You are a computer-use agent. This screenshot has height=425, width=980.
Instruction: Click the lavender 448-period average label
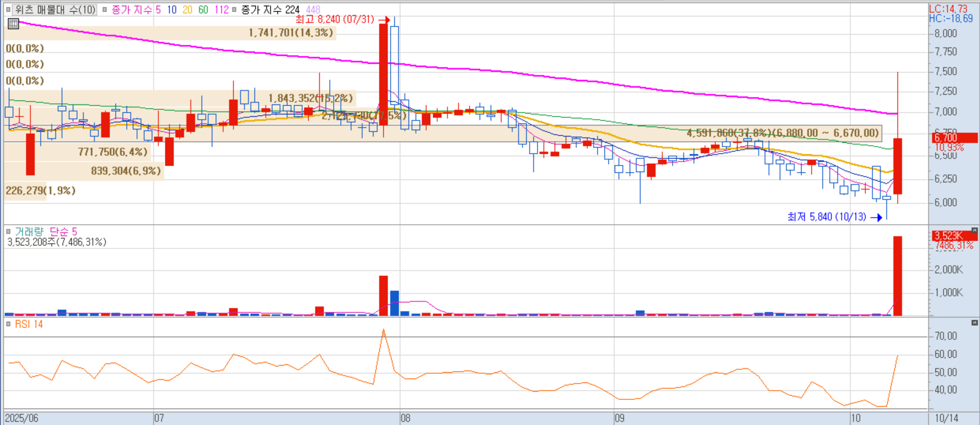[x=313, y=9]
